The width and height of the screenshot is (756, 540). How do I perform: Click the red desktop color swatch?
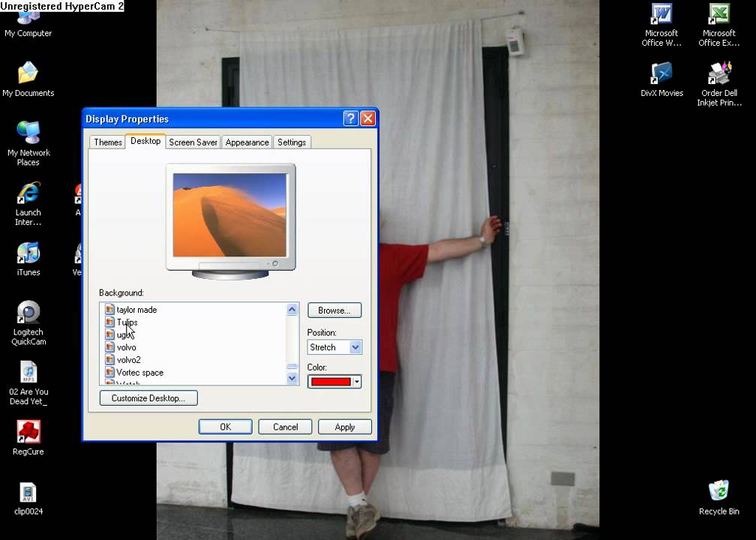(331, 382)
